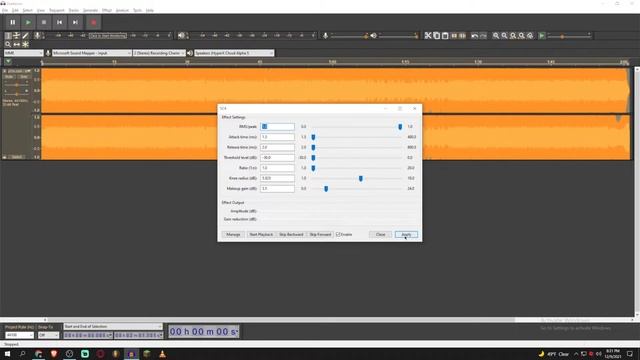Open the Microsoft Sound Mapper input dropdown

[x=92, y=53]
